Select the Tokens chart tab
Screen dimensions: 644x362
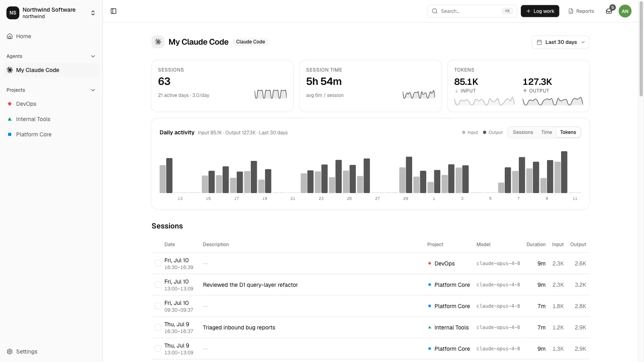tap(568, 132)
